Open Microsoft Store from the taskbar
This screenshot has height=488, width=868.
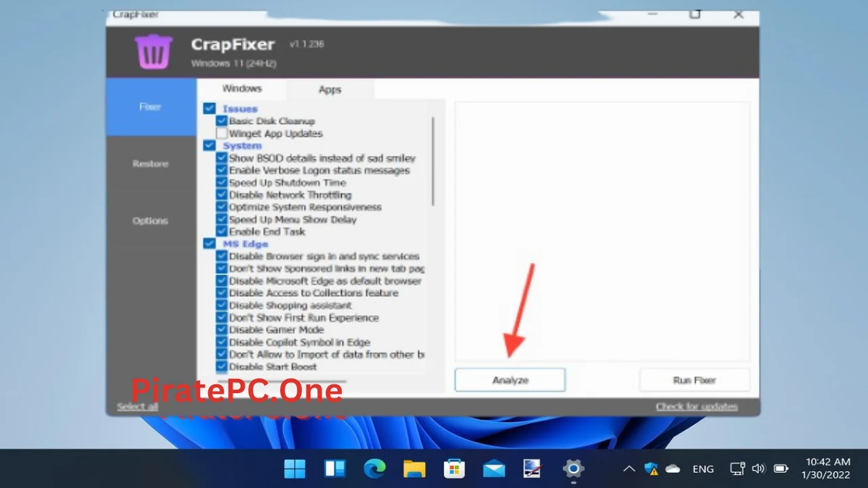tap(454, 468)
